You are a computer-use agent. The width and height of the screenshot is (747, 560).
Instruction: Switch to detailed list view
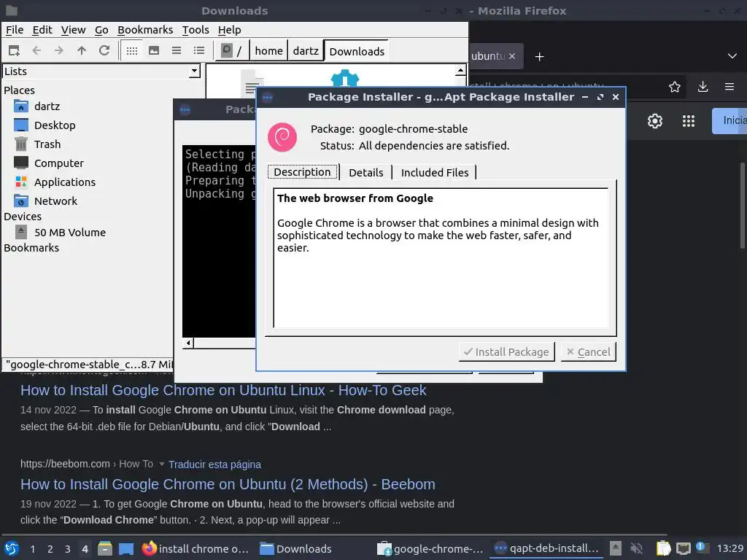(x=199, y=50)
